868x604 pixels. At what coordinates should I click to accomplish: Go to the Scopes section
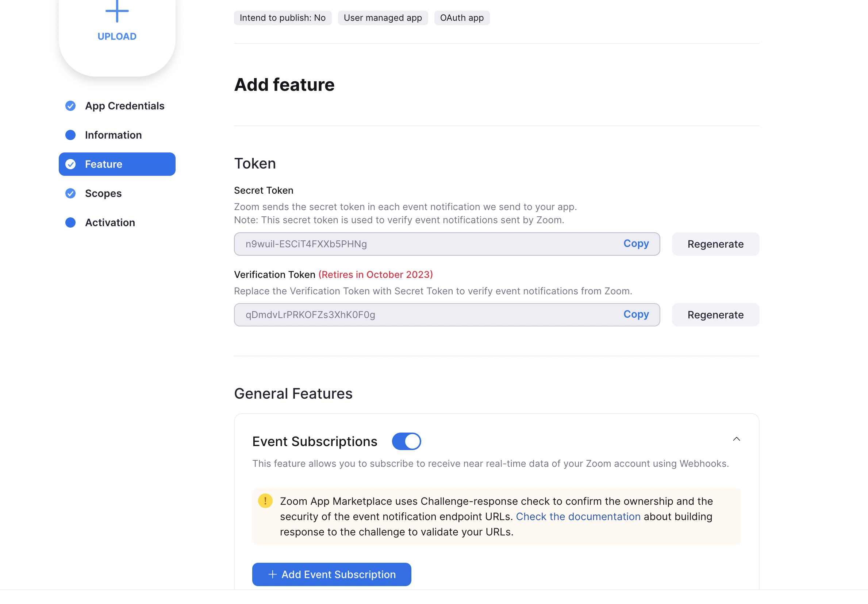pos(103,193)
